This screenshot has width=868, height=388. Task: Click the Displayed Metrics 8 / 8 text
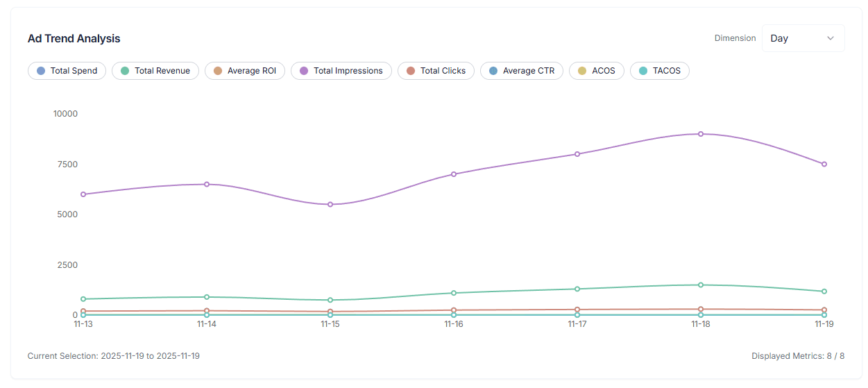[x=798, y=356]
